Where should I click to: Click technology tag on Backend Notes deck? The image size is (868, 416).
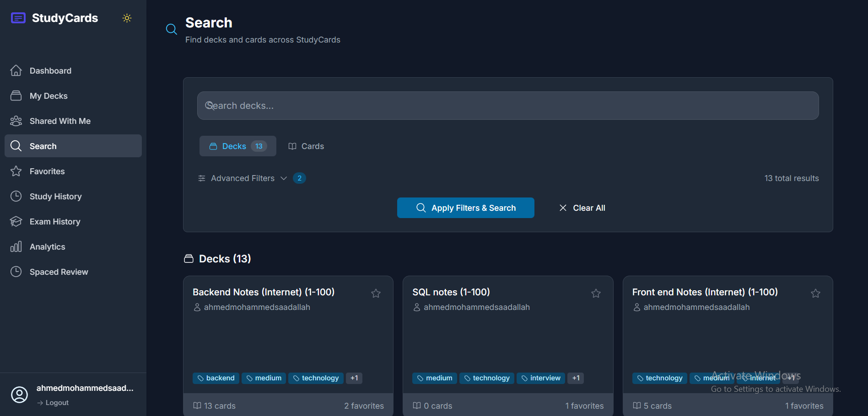(x=316, y=378)
